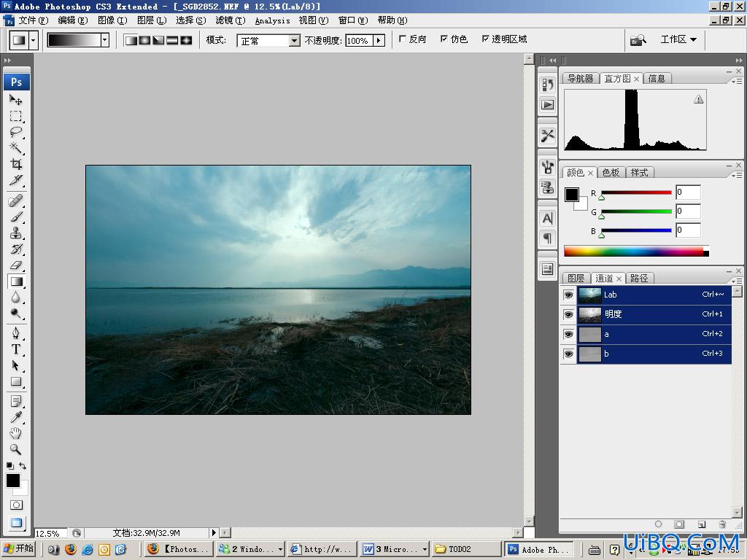Select the Magic Wand tool
This screenshot has height=560, width=747.
(16, 147)
